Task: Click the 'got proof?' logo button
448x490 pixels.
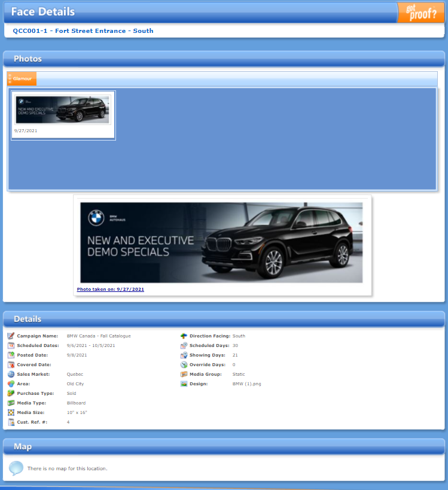Action: click(420, 12)
